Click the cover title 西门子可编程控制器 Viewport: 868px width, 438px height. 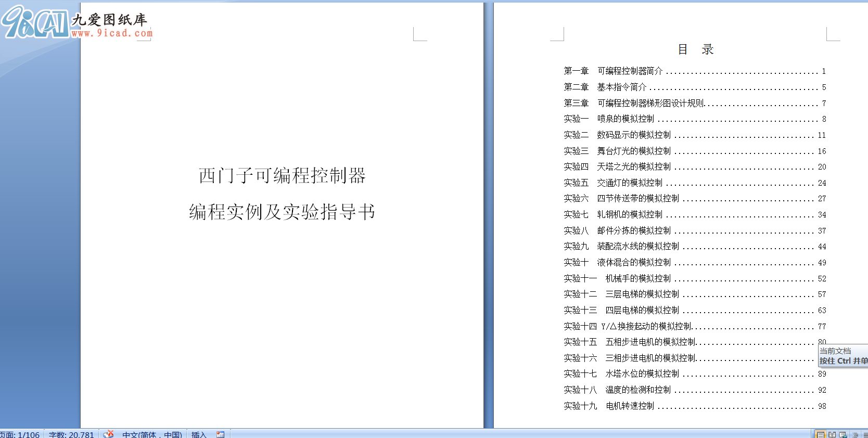(282, 176)
